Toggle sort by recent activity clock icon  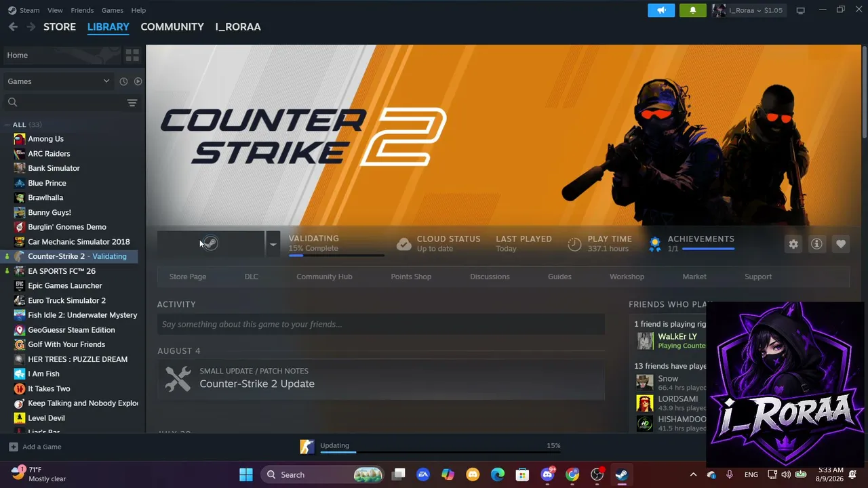[x=123, y=81]
